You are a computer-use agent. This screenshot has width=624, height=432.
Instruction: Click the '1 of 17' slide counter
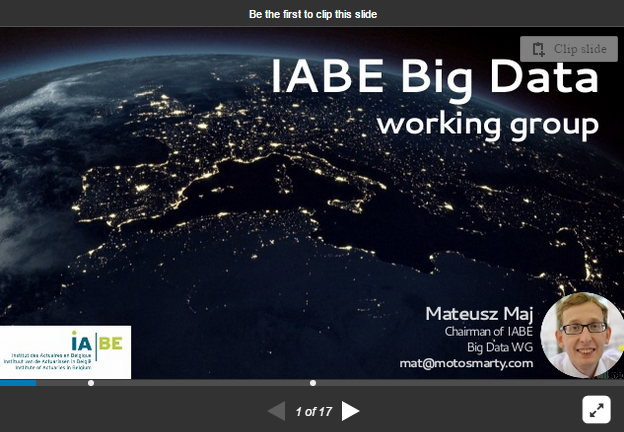click(313, 412)
